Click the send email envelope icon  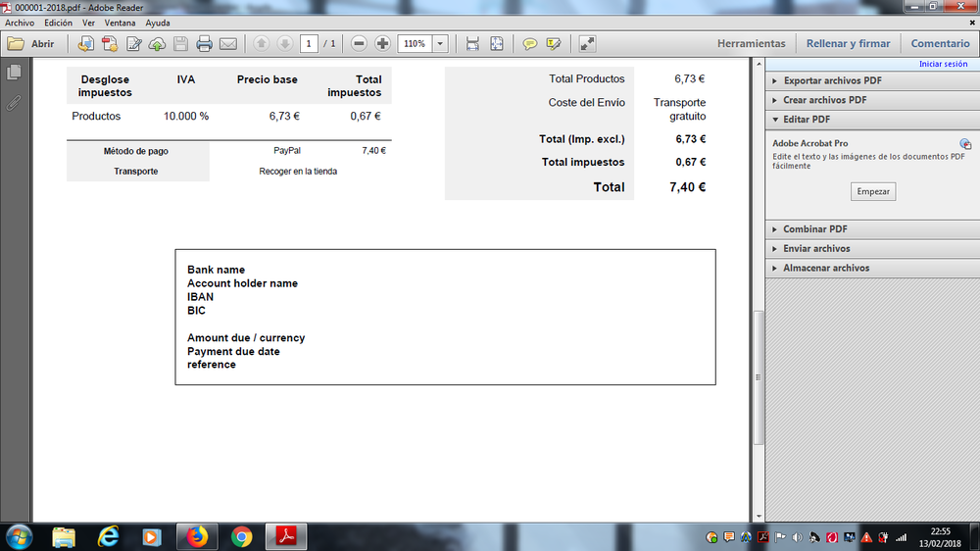click(228, 44)
